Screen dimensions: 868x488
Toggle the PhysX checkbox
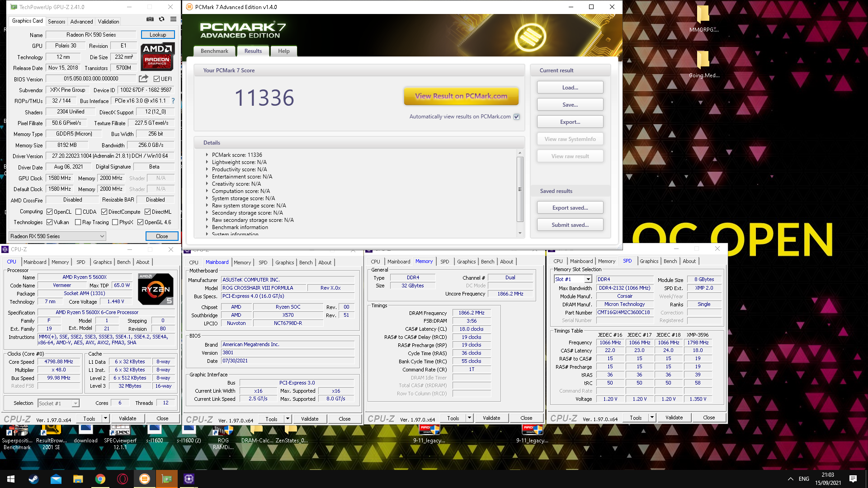(x=115, y=222)
